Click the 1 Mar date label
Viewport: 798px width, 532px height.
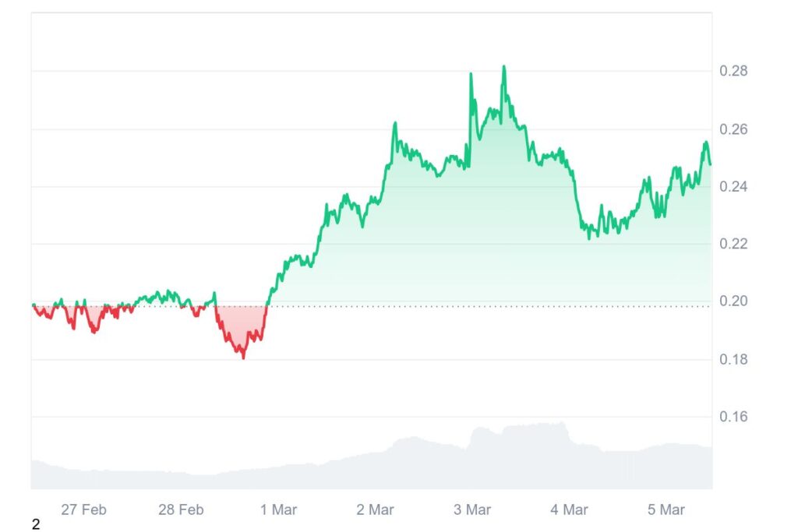click(x=278, y=510)
